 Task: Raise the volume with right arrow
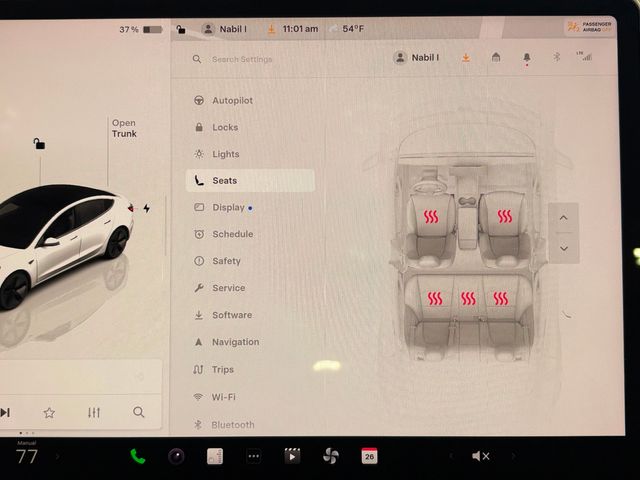(513, 456)
